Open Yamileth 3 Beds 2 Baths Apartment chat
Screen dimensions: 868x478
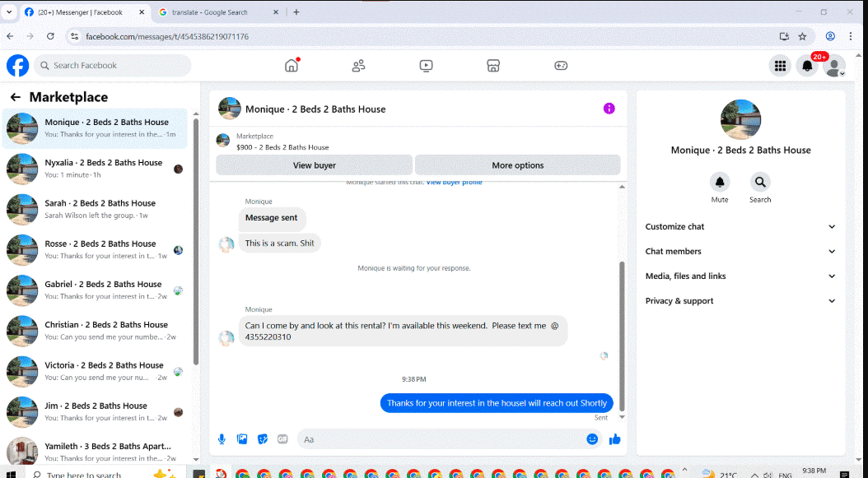click(x=96, y=451)
